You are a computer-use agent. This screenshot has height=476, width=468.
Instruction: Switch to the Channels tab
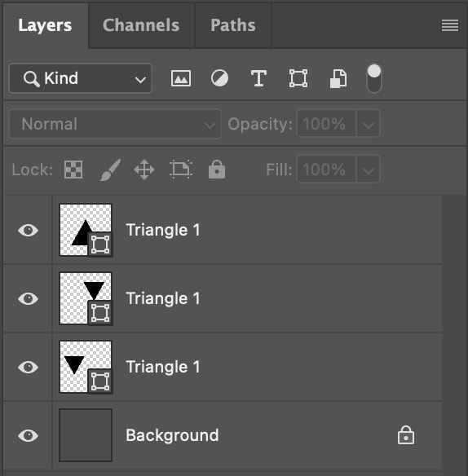point(141,25)
